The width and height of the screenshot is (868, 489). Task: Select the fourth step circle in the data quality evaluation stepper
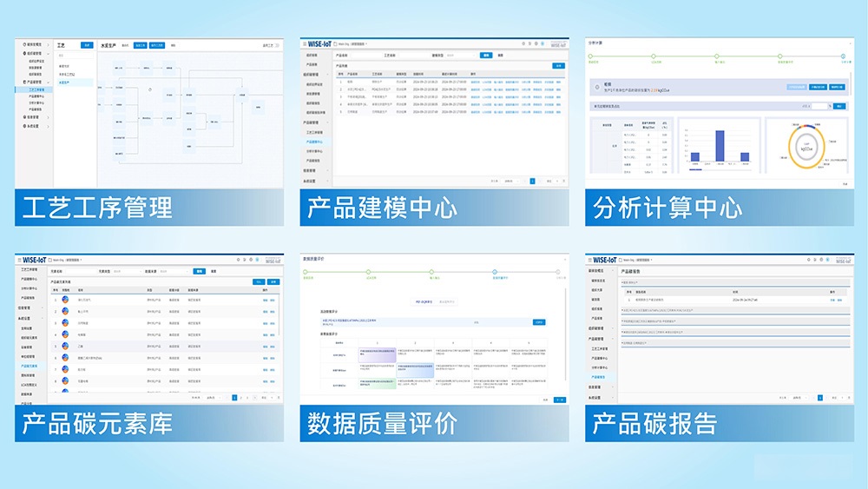(x=495, y=273)
